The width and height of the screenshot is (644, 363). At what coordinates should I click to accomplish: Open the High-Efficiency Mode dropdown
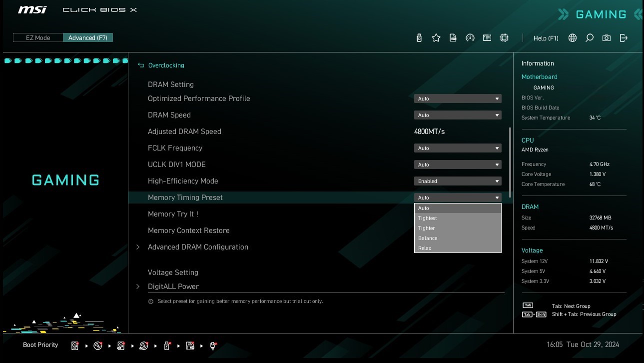[458, 181]
